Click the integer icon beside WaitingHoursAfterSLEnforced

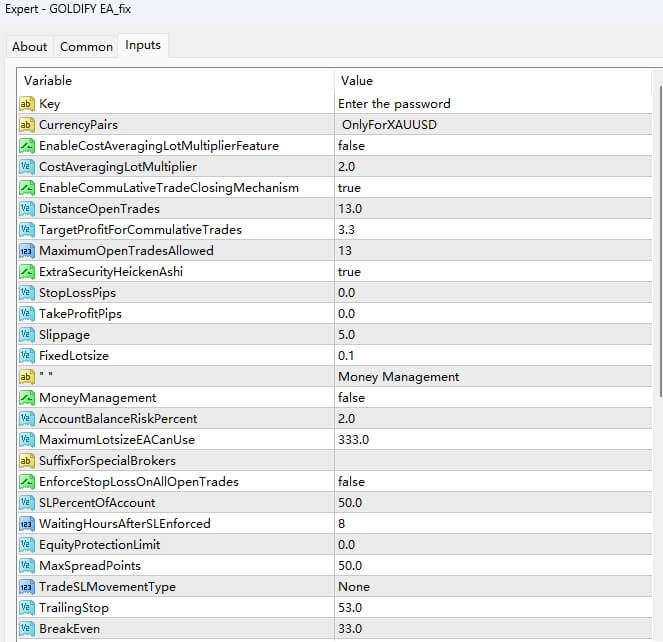26,524
